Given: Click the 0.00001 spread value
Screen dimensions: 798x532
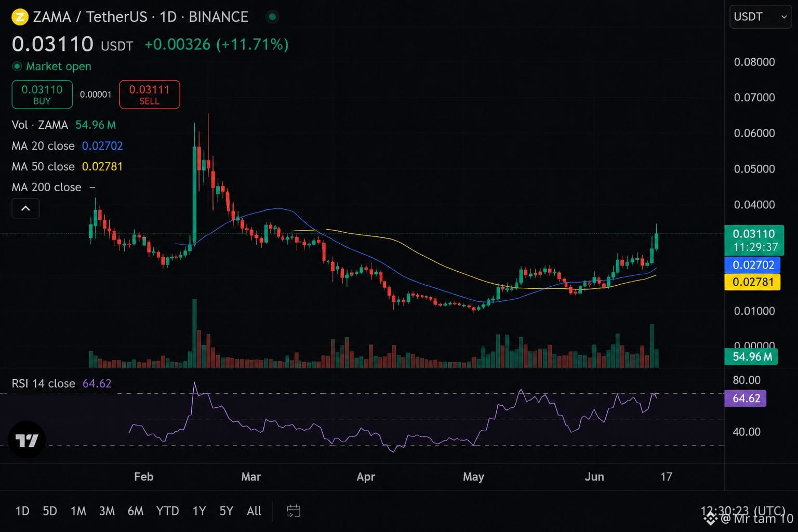Looking at the screenshot, I should (96, 95).
